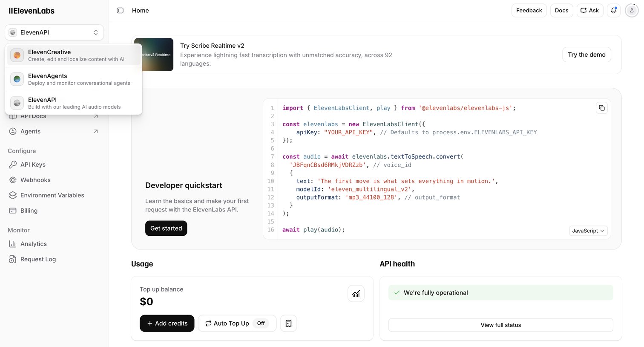This screenshot has height=347, width=644.
Task: Open Agents external link arrow
Action: point(96,131)
